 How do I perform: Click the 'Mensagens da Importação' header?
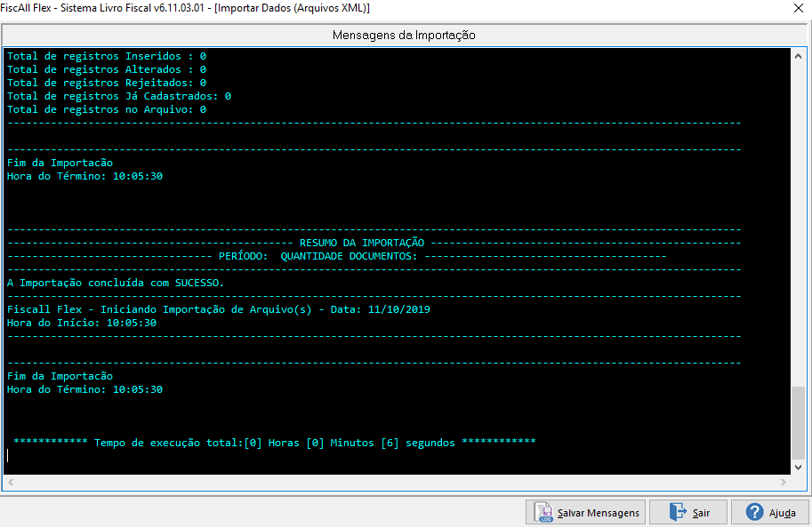tap(404, 36)
